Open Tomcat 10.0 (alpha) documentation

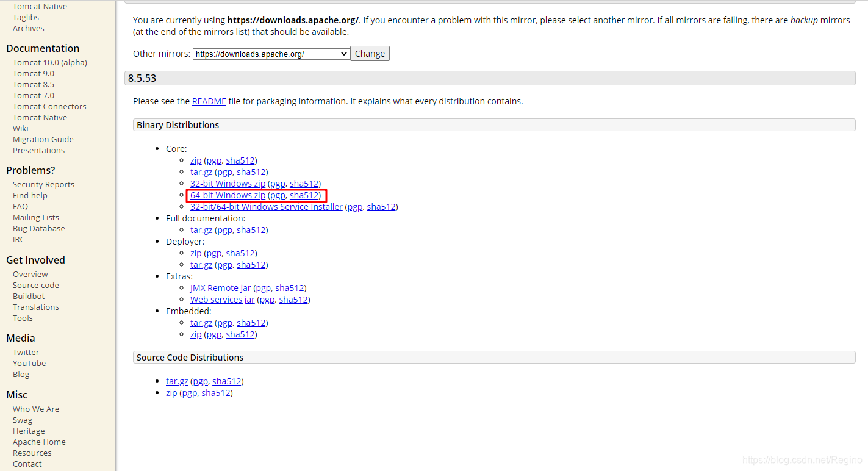point(50,63)
